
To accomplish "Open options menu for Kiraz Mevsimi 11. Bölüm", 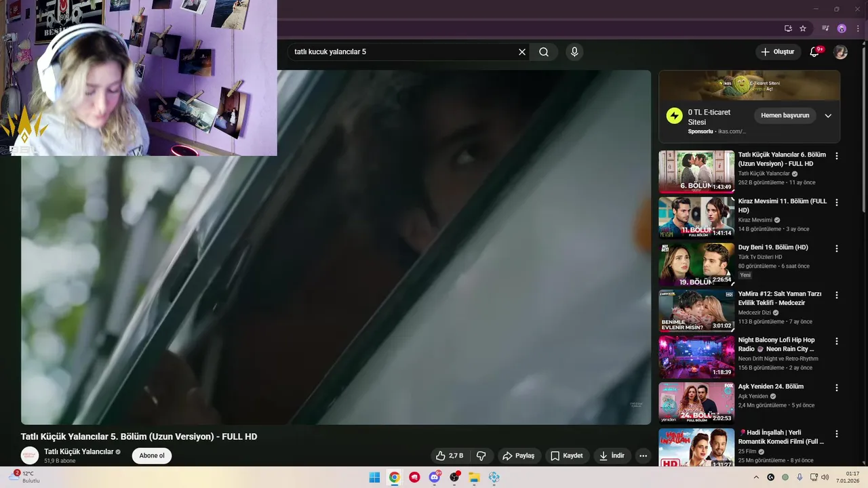I will (837, 202).
